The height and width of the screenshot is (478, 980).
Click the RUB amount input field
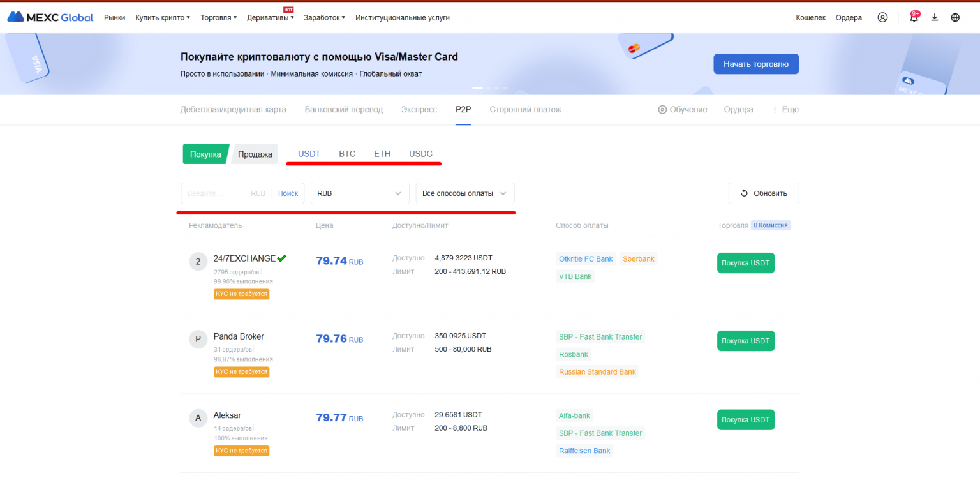(217, 193)
